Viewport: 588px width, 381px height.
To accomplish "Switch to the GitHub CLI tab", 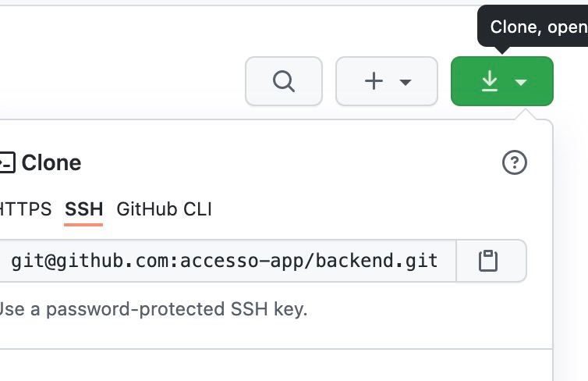I will point(164,209).
